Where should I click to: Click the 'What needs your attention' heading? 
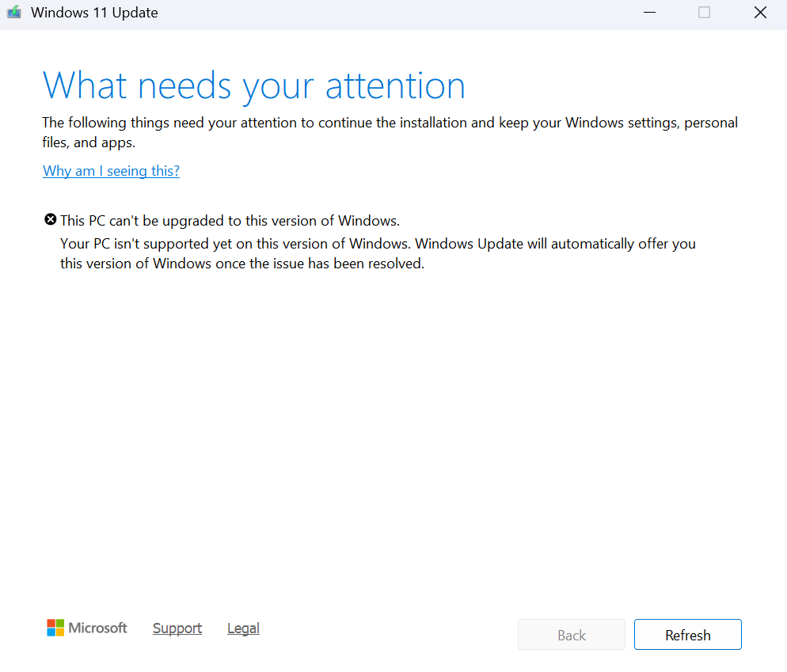[254, 86]
